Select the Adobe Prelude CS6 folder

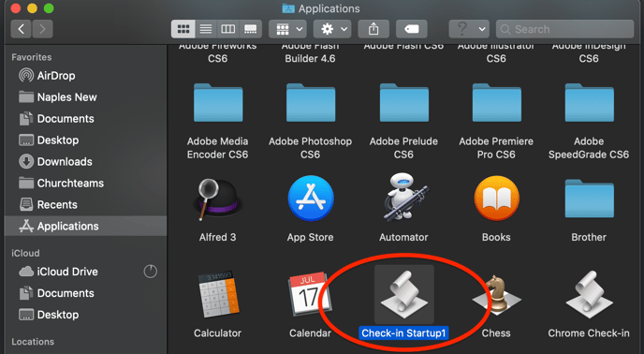[x=404, y=103]
